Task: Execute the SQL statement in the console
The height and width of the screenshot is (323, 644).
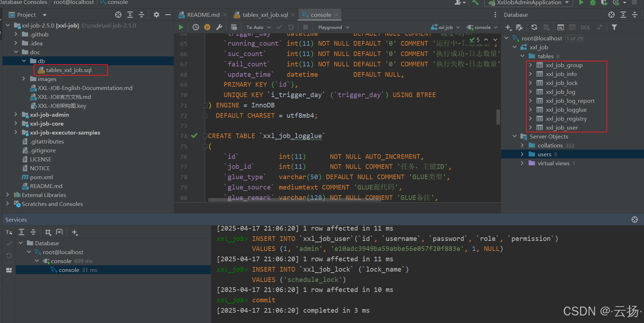Action: coord(181,27)
